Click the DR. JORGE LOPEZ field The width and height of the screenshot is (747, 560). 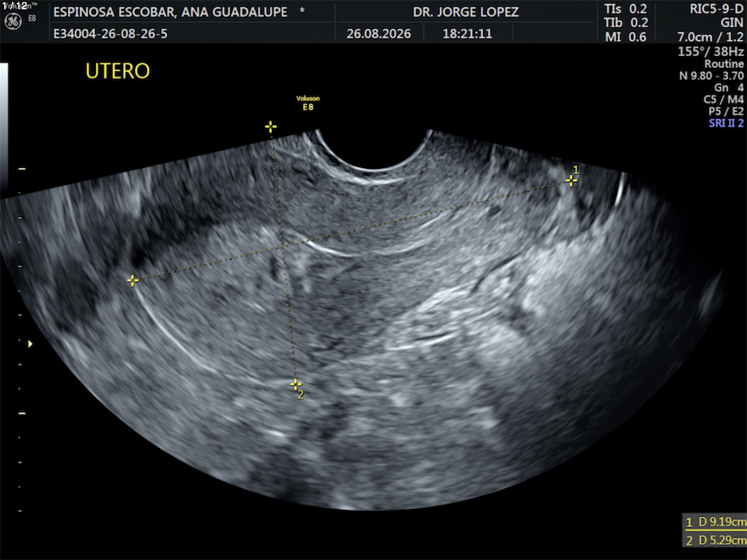[466, 12]
